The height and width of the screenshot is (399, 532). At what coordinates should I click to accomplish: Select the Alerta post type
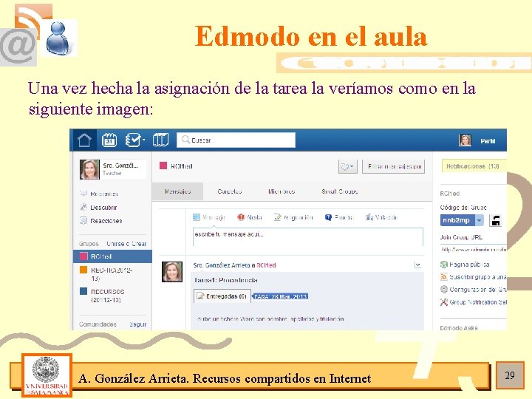[250, 217]
